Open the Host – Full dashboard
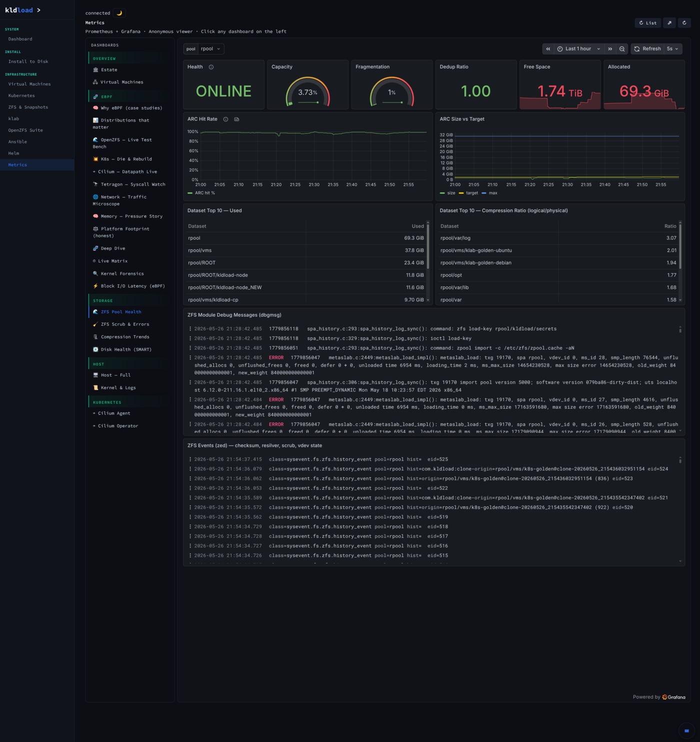 click(x=129, y=375)
